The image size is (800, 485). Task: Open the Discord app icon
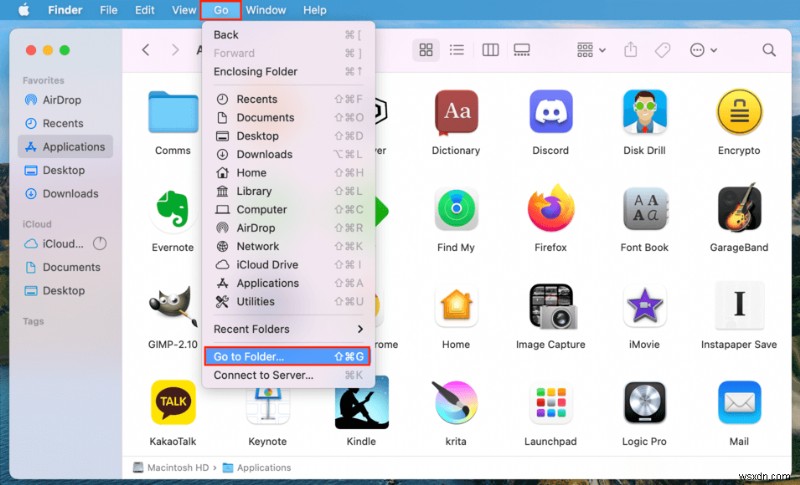click(551, 112)
